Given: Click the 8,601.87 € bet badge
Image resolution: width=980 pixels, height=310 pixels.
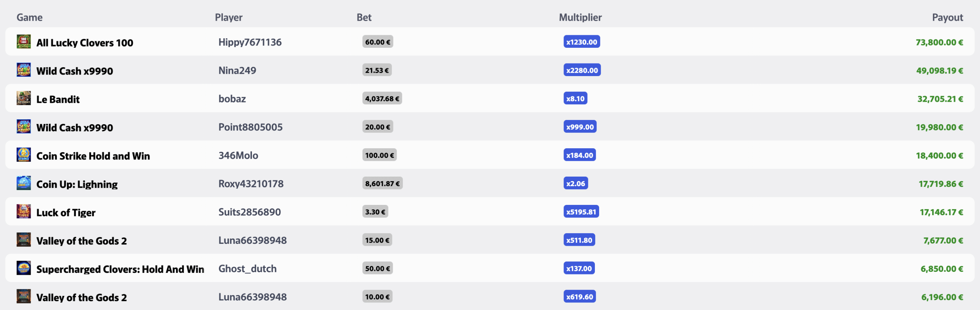Looking at the screenshot, I should point(382,183).
